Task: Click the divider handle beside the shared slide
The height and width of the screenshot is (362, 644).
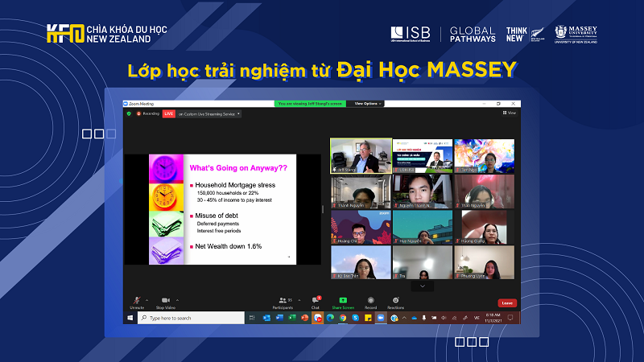Action: (x=323, y=209)
